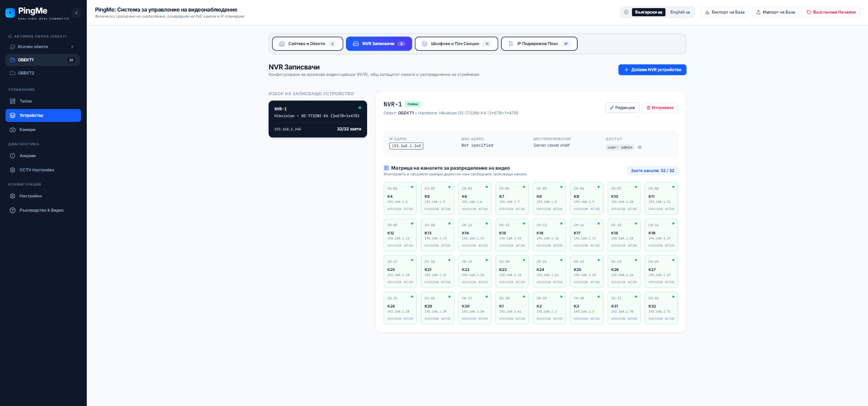The height and width of the screenshot is (406, 868).
Task: Switch to IP Подмрежов План tab
Action: [x=539, y=44]
